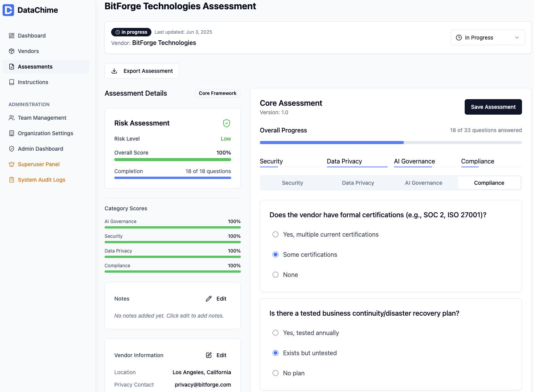Click the green shield icon in Risk Assessment
Image resolution: width=534 pixels, height=392 pixels.
(x=227, y=123)
